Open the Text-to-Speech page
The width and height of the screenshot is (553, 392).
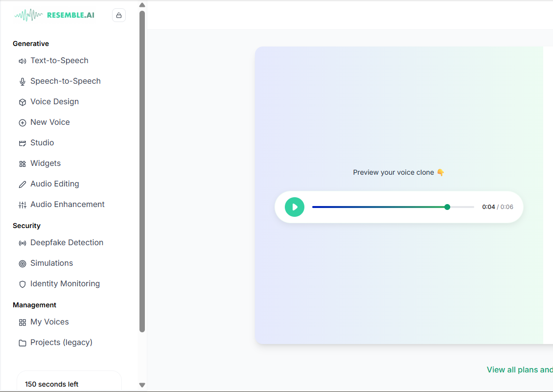(59, 61)
